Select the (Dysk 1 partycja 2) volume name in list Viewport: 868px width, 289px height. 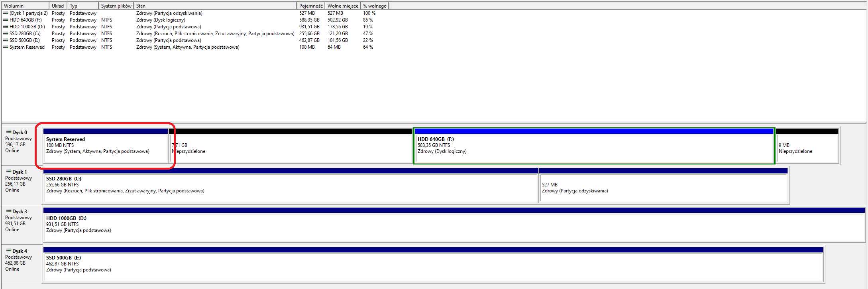[29, 13]
